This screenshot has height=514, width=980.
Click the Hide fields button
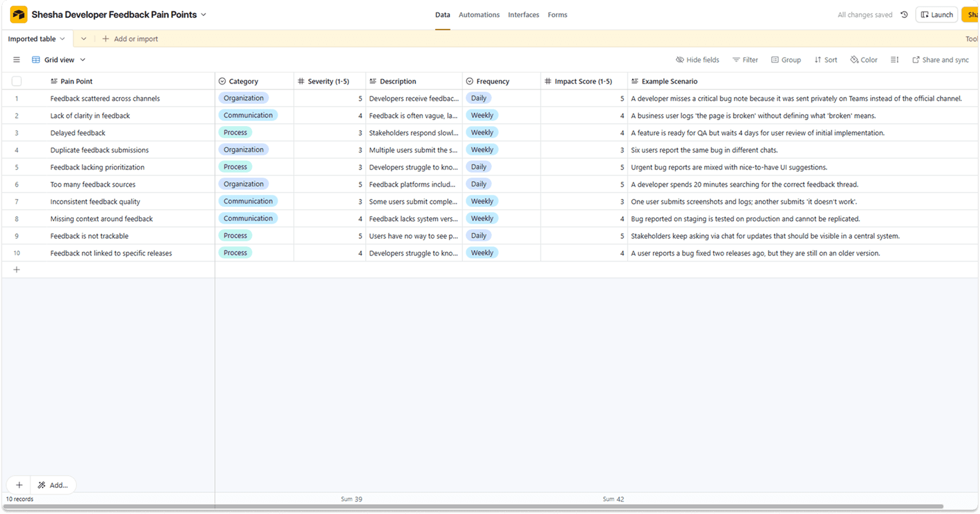click(697, 60)
